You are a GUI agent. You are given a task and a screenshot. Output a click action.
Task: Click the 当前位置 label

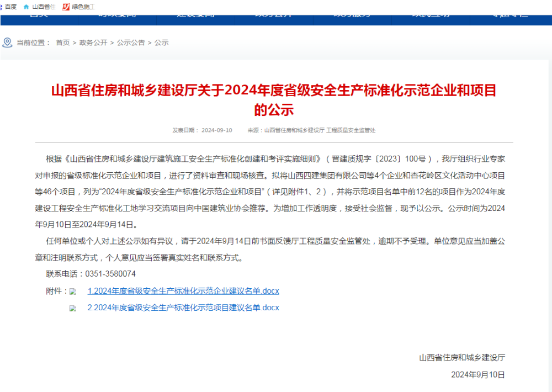[33, 43]
